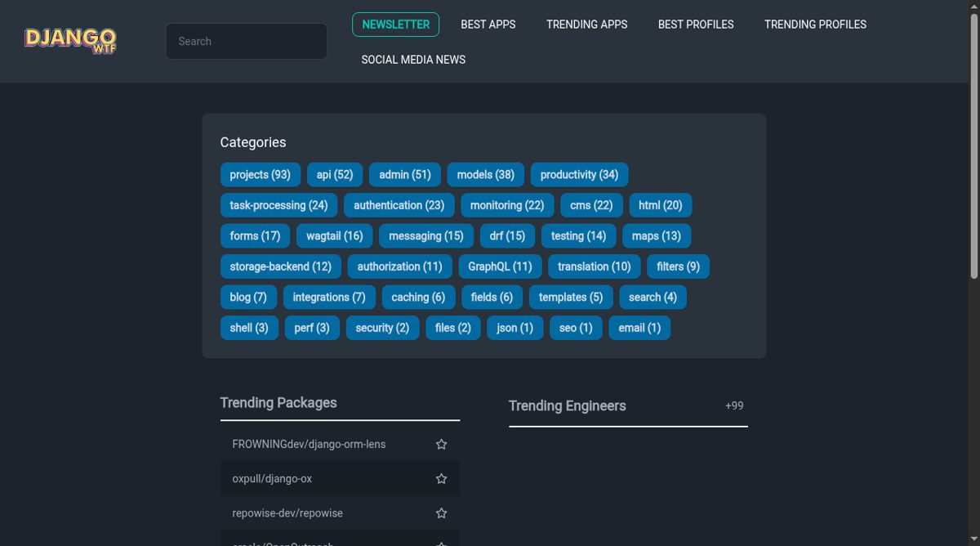980x546 pixels.
Task: Select the productivity (34) category
Action: coord(579,175)
